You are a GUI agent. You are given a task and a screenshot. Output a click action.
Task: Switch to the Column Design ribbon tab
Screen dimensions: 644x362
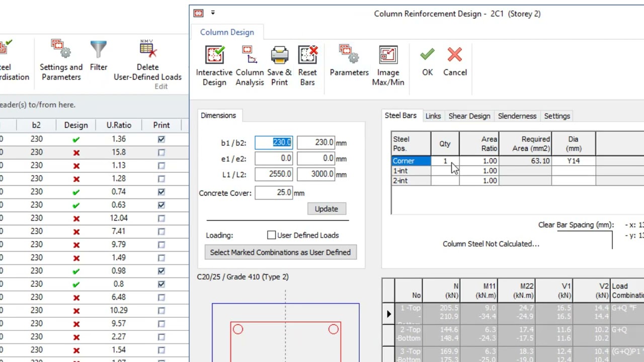pos(227,32)
